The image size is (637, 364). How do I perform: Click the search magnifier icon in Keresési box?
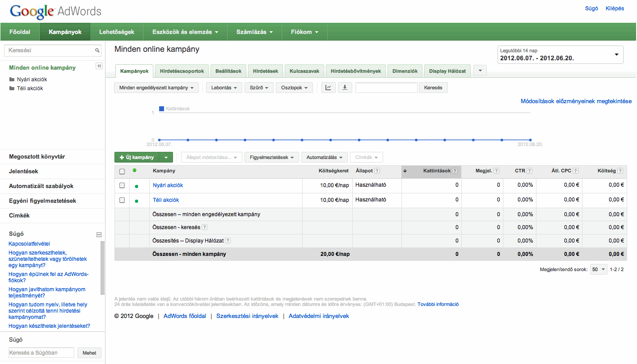coord(97,51)
